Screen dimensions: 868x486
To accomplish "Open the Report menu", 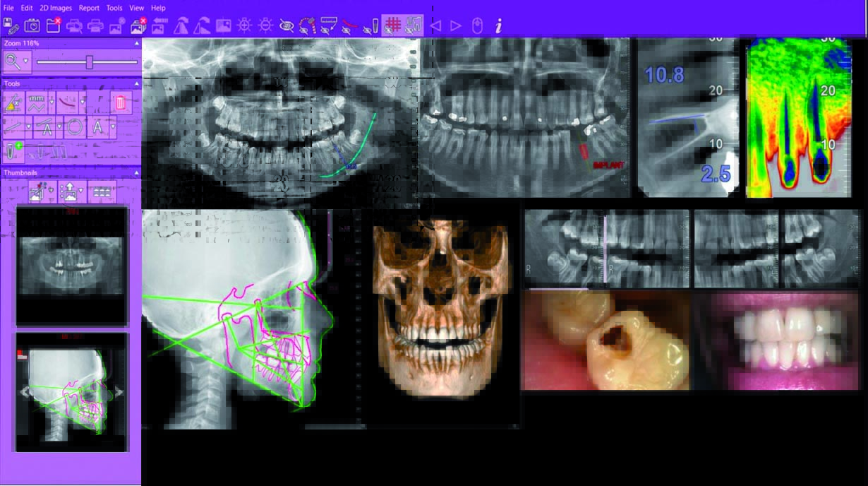I will 89,8.
